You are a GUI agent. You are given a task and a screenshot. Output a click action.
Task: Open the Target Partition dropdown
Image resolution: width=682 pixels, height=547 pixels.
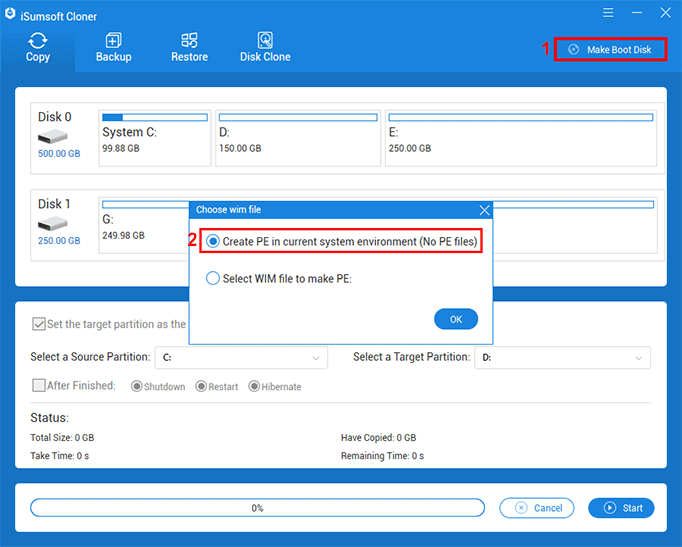(562, 357)
